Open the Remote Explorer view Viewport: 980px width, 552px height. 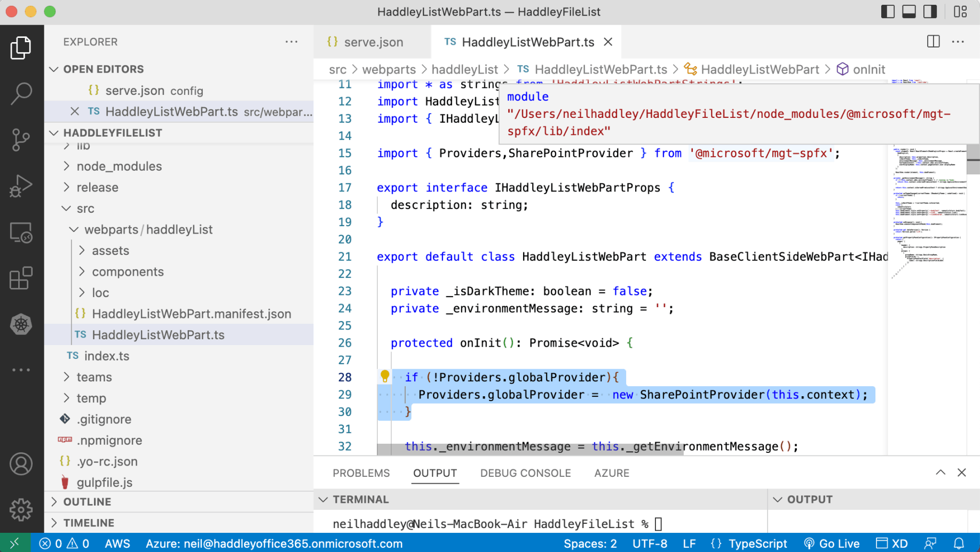click(x=21, y=233)
